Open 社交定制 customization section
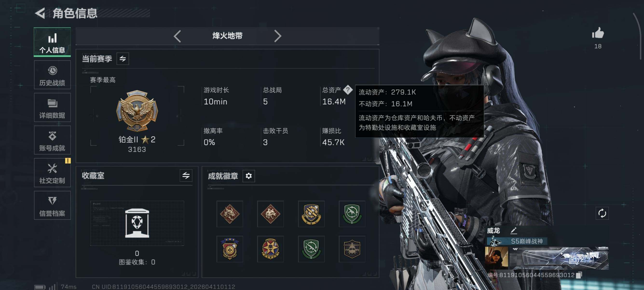Viewport: 644px width, 290px height. (52, 173)
